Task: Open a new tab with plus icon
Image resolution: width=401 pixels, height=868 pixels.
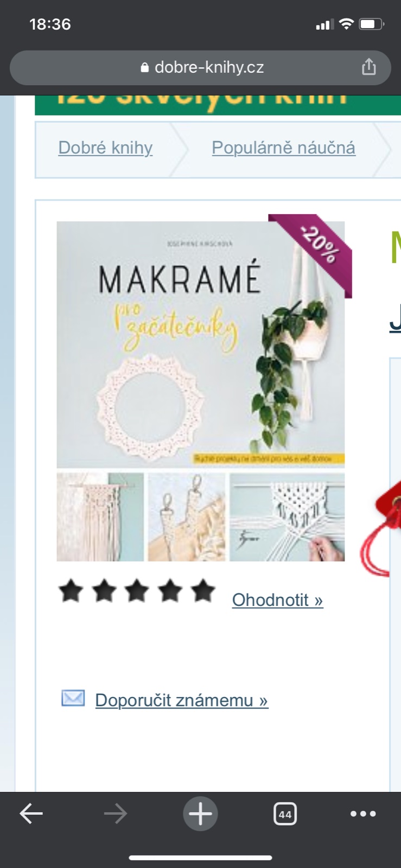Action: [x=200, y=813]
